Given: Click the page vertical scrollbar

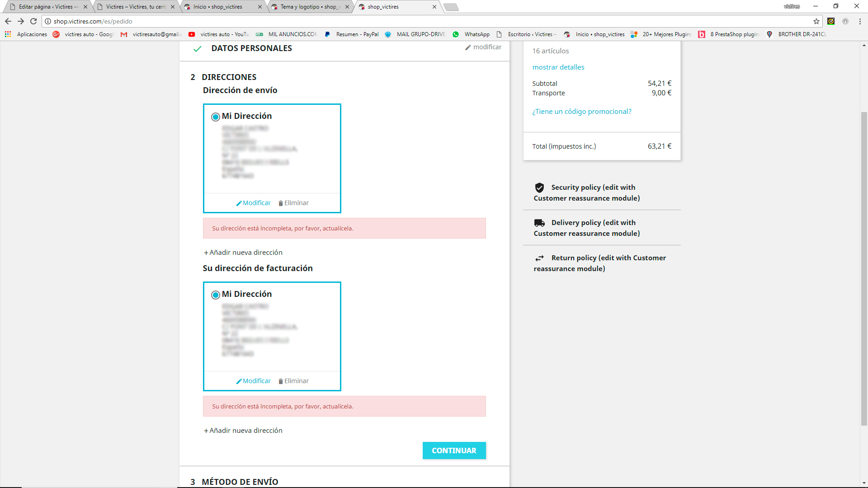Looking at the screenshot, I should (x=864, y=268).
